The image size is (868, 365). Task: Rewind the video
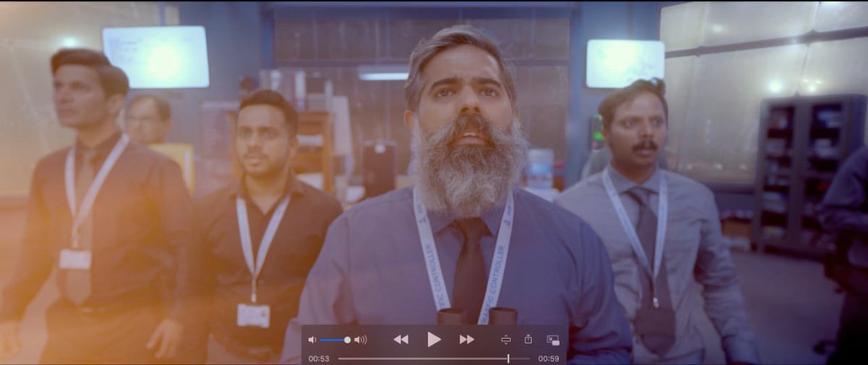(x=401, y=340)
